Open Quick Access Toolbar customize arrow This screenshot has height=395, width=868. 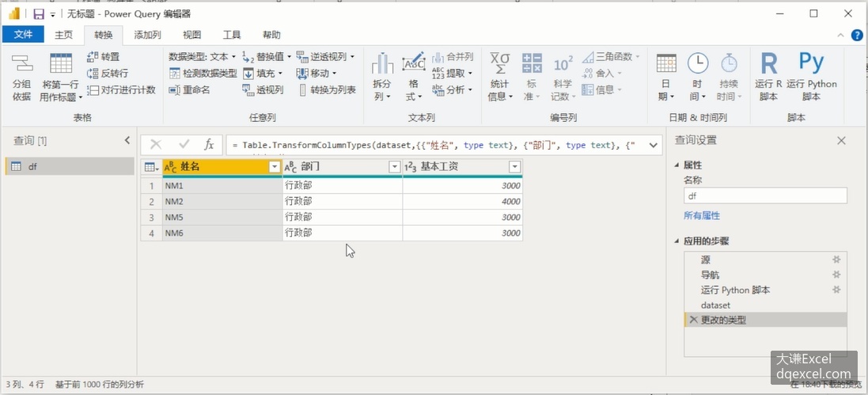coord(53,14)
